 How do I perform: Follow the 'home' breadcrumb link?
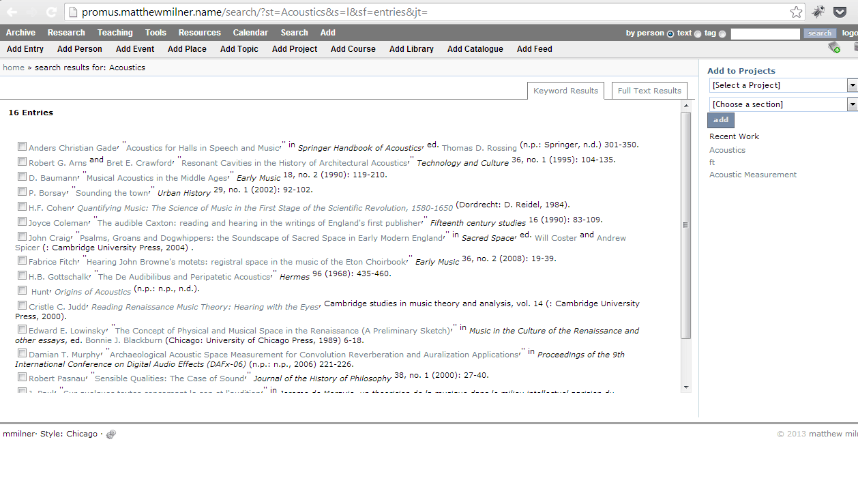14,68
